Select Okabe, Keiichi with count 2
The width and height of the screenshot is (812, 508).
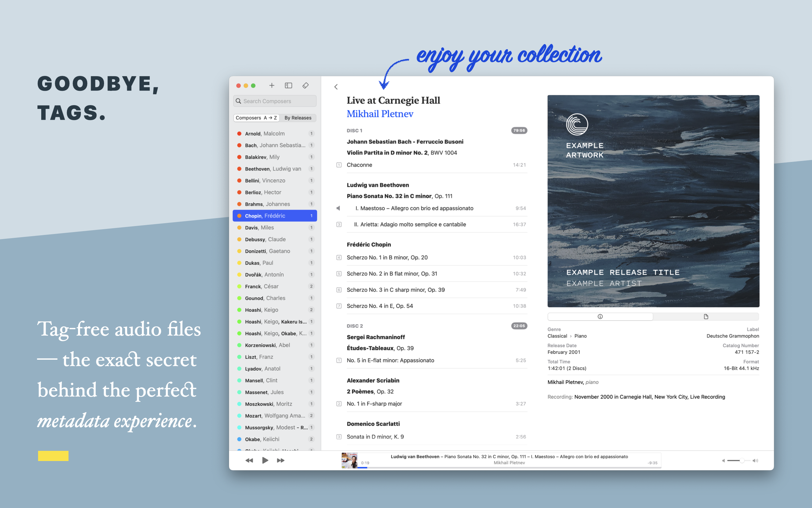[x=275, y=439]
